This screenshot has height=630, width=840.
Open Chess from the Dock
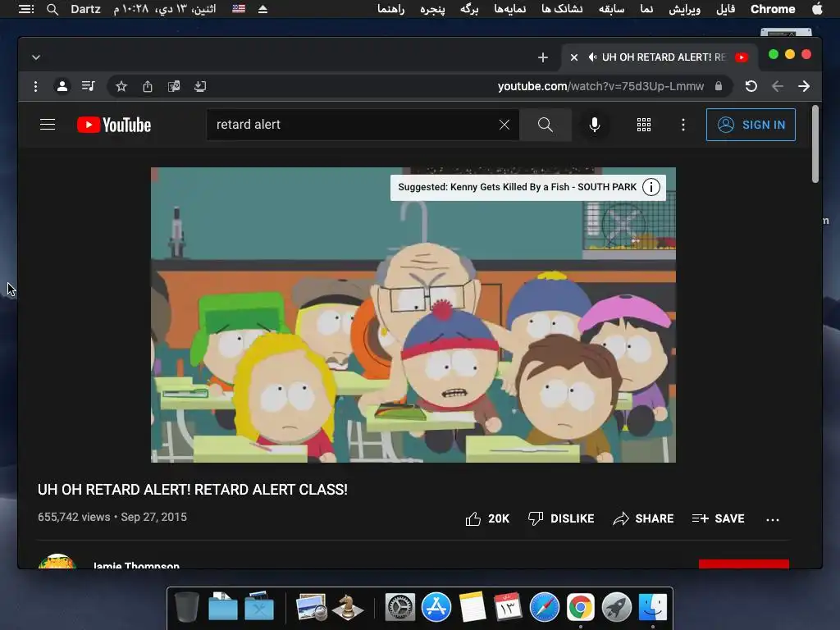click(x=348, y=608)
